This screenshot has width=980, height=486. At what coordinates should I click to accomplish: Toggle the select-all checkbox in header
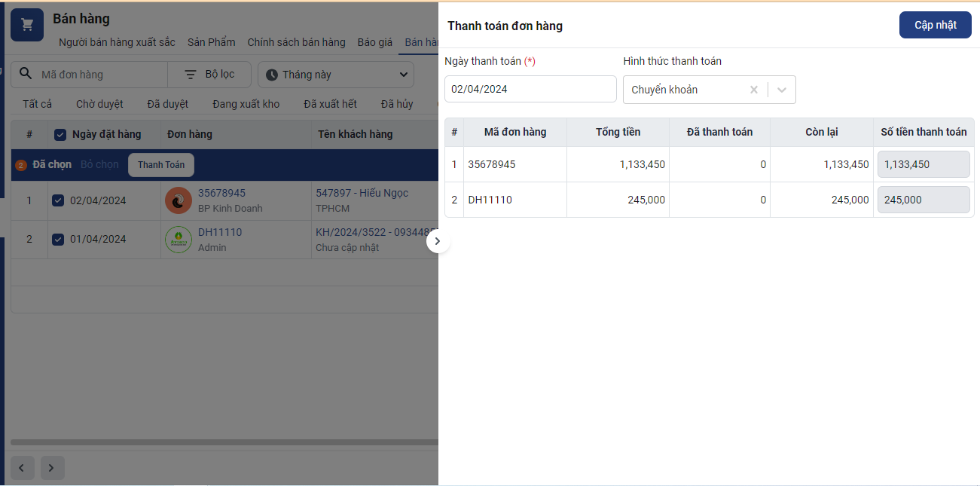[x=60, y=135]
